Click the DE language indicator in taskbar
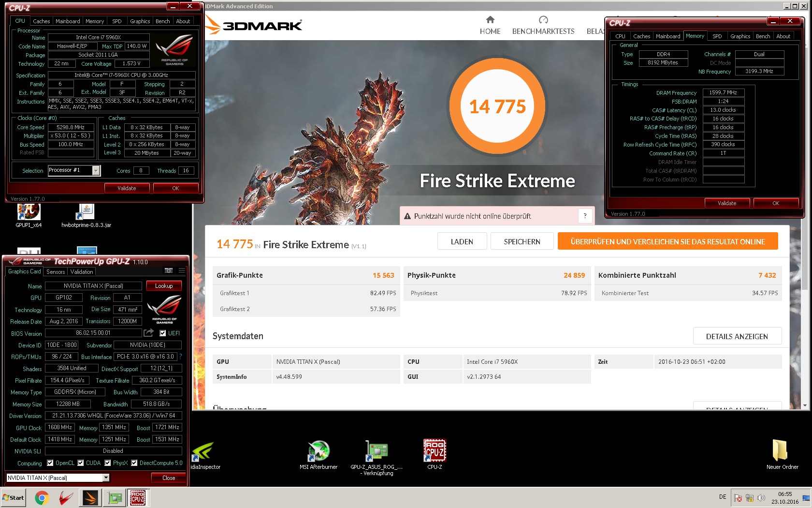 tap(723, 497)
